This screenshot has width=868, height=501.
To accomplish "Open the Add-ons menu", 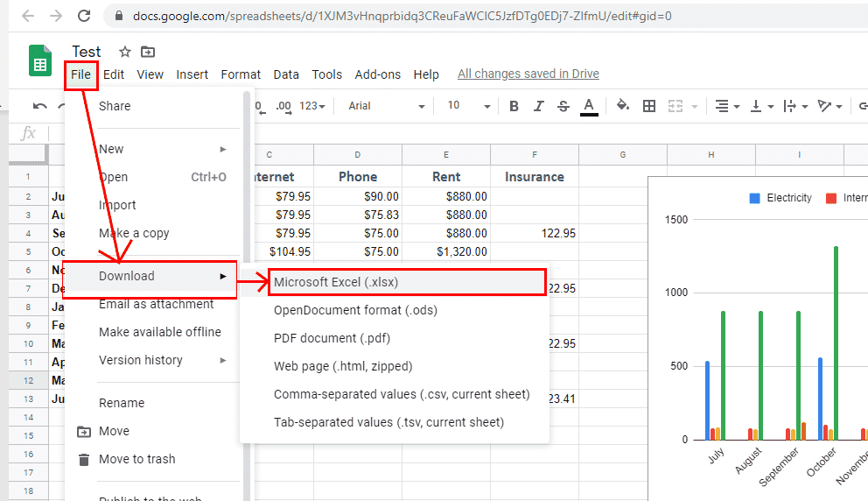I will coord(377,74).
